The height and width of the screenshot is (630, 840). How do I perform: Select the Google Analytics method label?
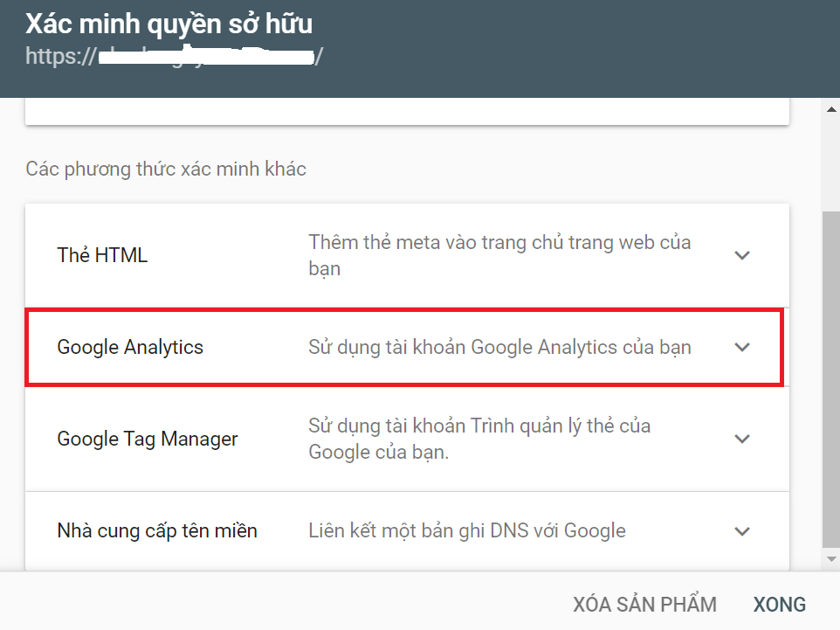(x=130, y=347)
